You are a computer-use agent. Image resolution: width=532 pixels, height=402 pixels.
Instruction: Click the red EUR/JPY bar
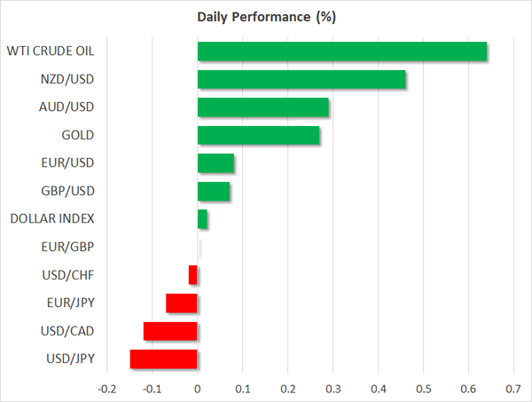(182, 303)
